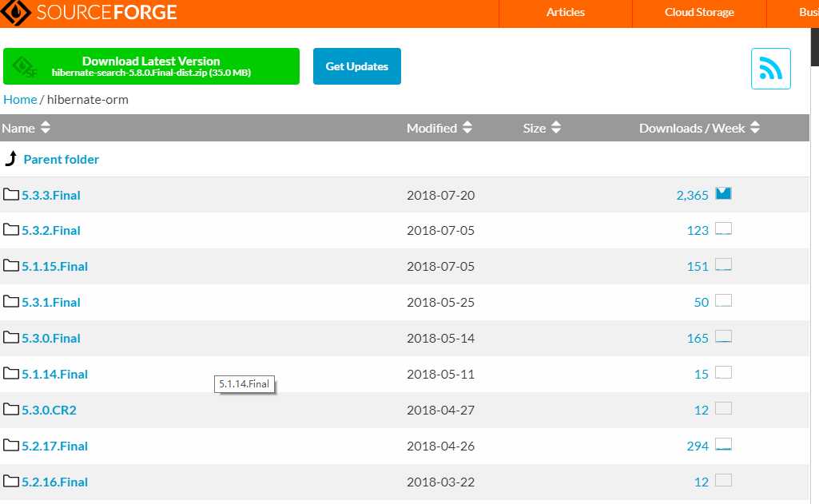Open the Articles menu
Viewport: 819px width, 504px height.
565,13
